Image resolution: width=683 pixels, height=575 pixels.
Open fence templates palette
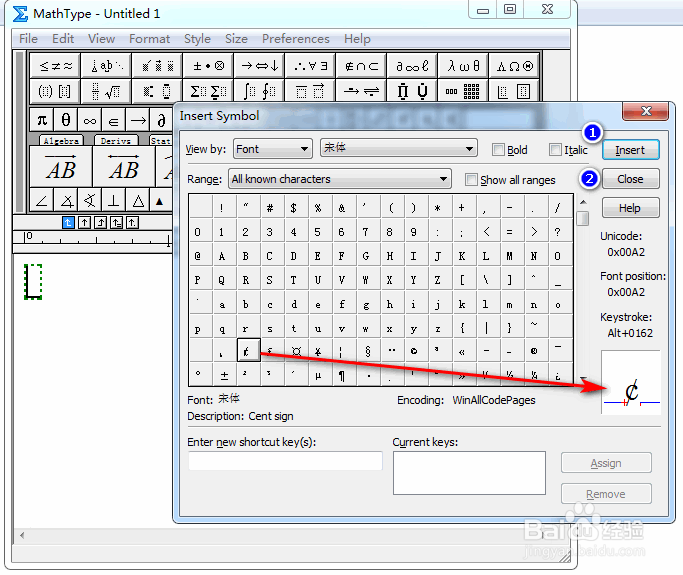[55, 91]
